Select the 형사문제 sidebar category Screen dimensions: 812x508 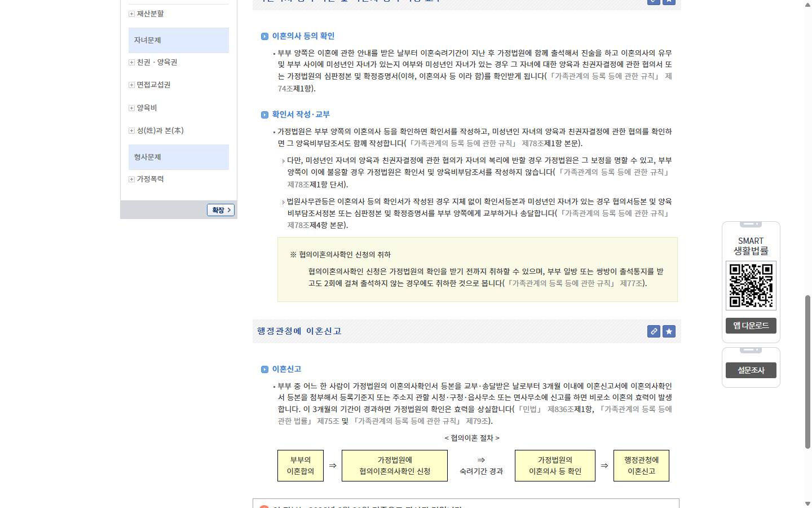click(x=179, y=157)
